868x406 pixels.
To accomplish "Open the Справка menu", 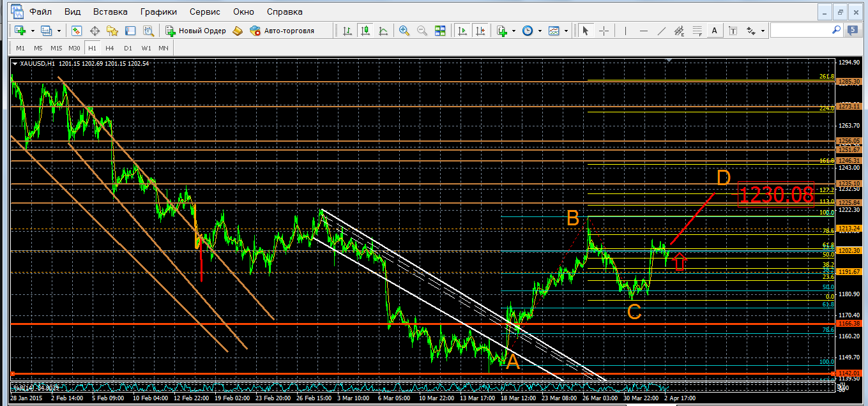I will 285,11.
